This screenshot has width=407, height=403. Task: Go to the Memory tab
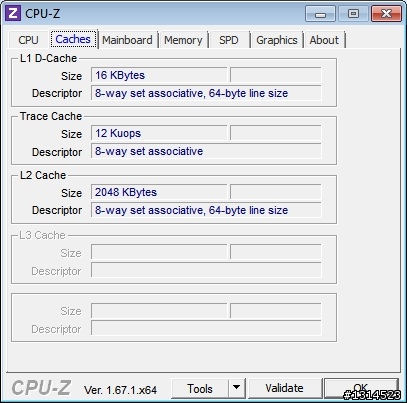[183, 40]
